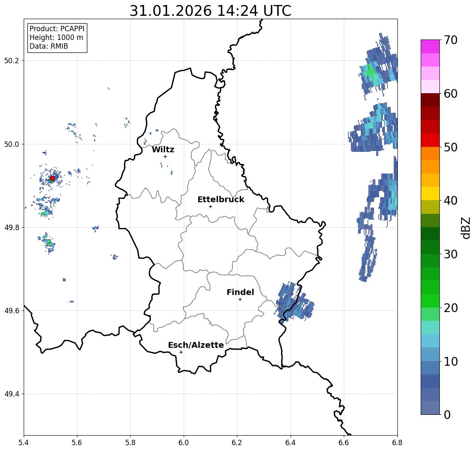Click the longitude label 6.0
The width and height of the screenshot is (476, 451).
click(x=184, y=443)
